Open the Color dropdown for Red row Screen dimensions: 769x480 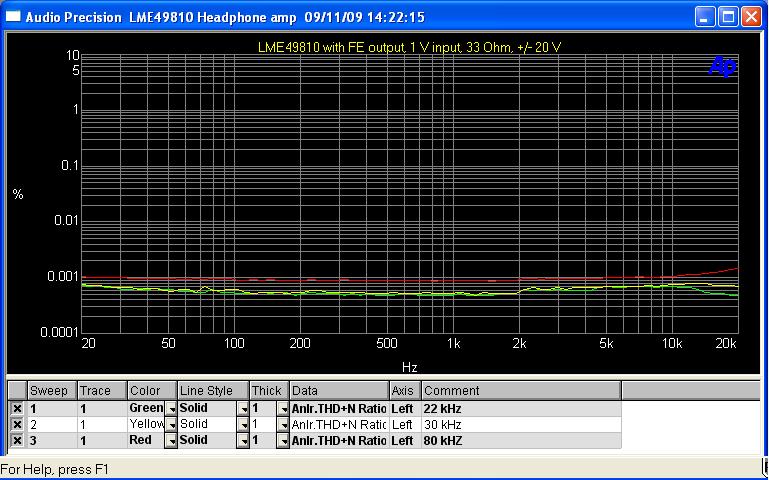[x=171, y=441]
